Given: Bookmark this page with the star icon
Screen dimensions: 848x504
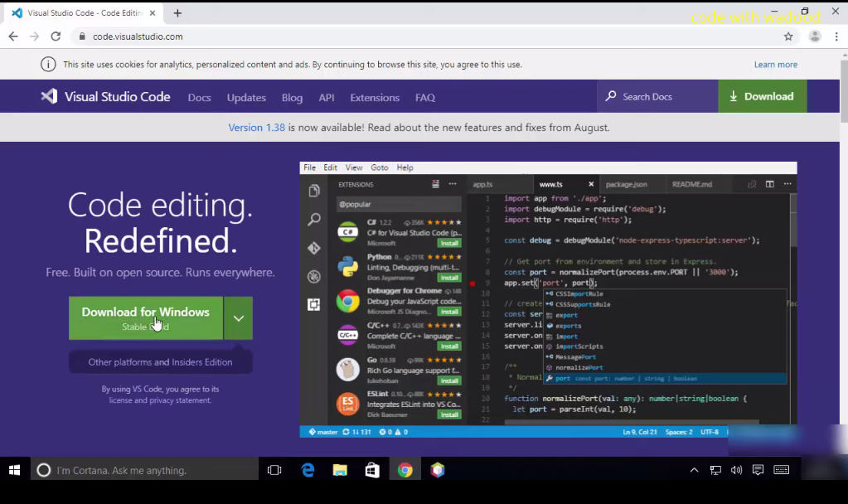Looking at the screenshot, I should pyautogui.click(x=788, y=36).
